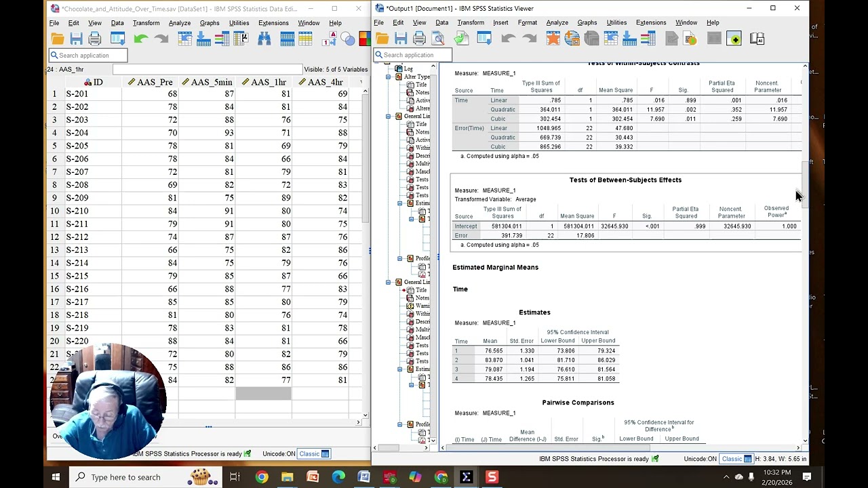Click layout icon beside Classic in Viewer
This screenshot has width=868, height=488.
pos(747,459)
